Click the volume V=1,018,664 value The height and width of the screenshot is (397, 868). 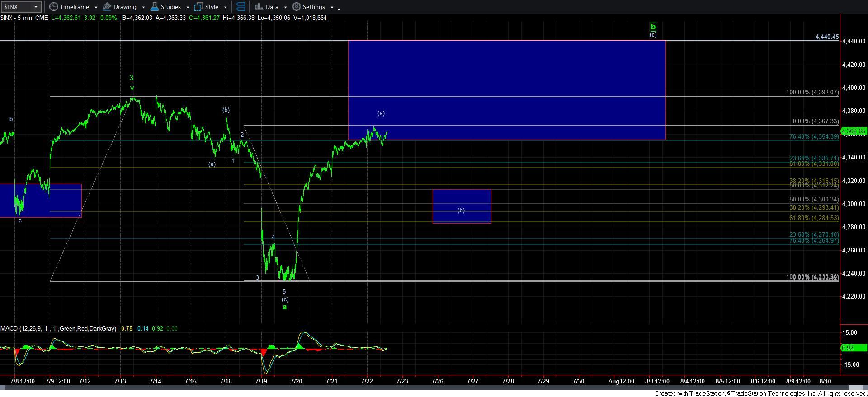click(x=310, y=18)
